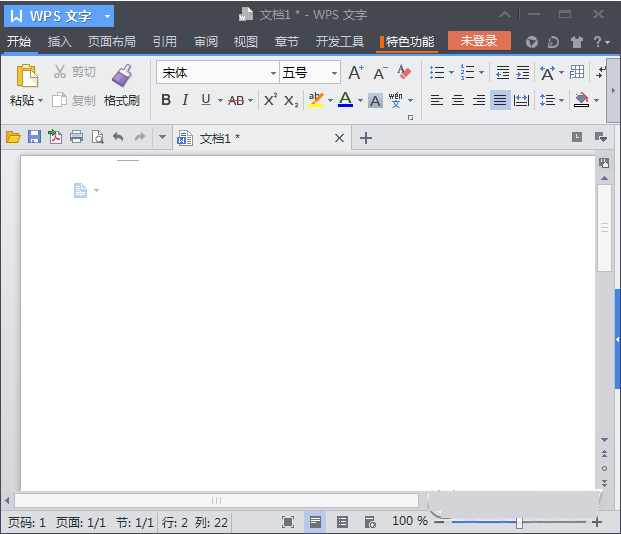Click the 未登录 login button

[479, 41]
